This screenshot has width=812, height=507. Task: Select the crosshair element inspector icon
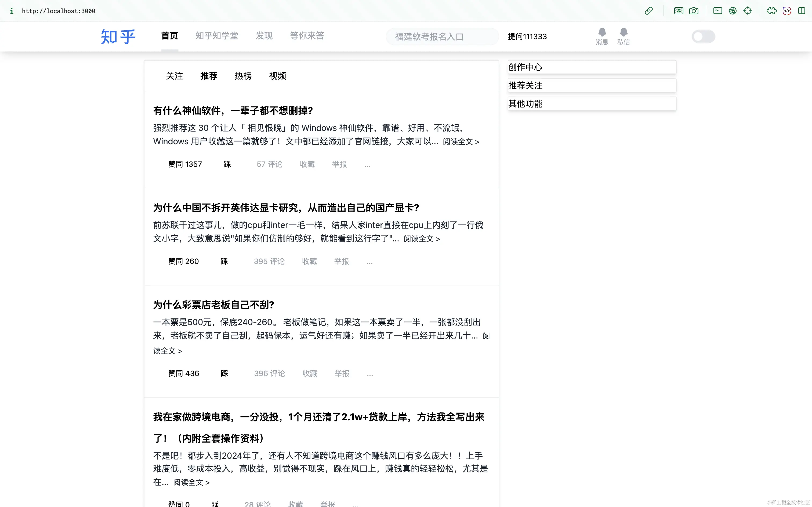[748, 11]
